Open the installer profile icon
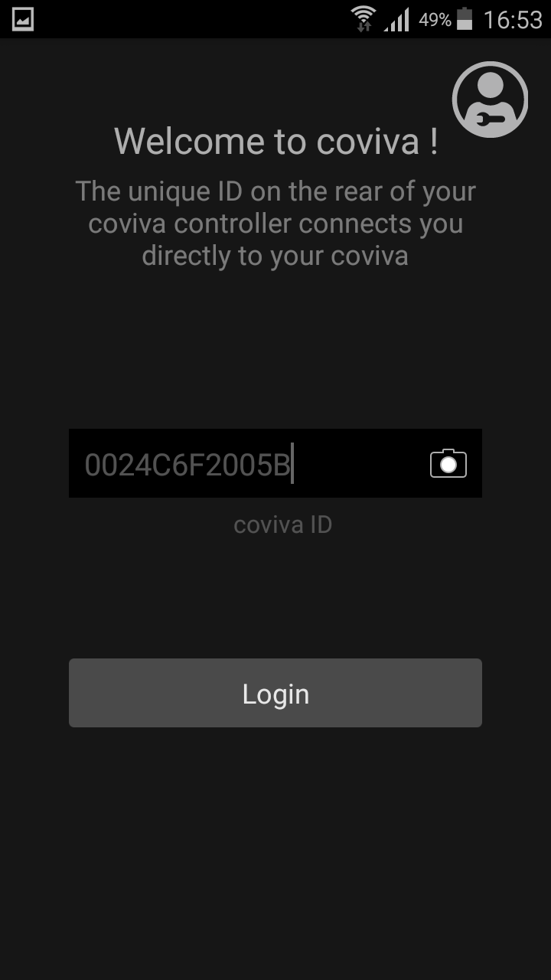551x980 pixels. pos(490,100)
